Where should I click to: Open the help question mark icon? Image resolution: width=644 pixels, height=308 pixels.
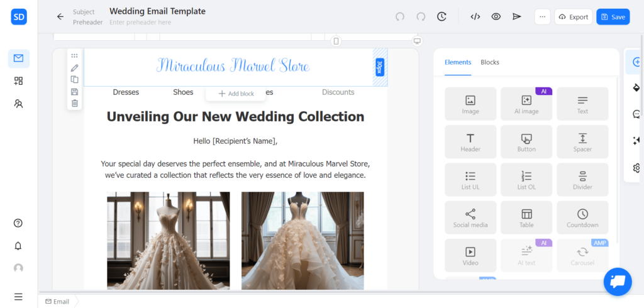[x=18, y=223]
